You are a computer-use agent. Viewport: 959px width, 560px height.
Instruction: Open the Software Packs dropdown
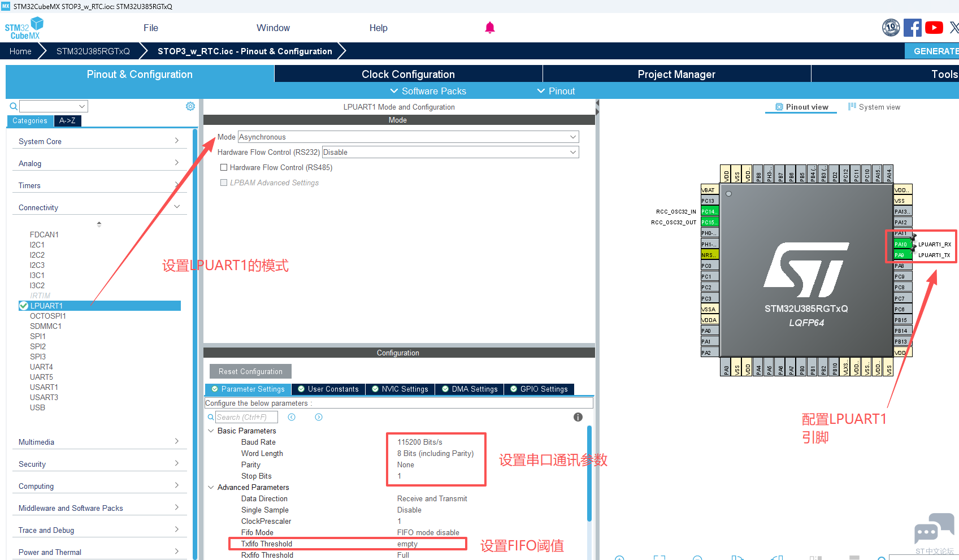428,91
